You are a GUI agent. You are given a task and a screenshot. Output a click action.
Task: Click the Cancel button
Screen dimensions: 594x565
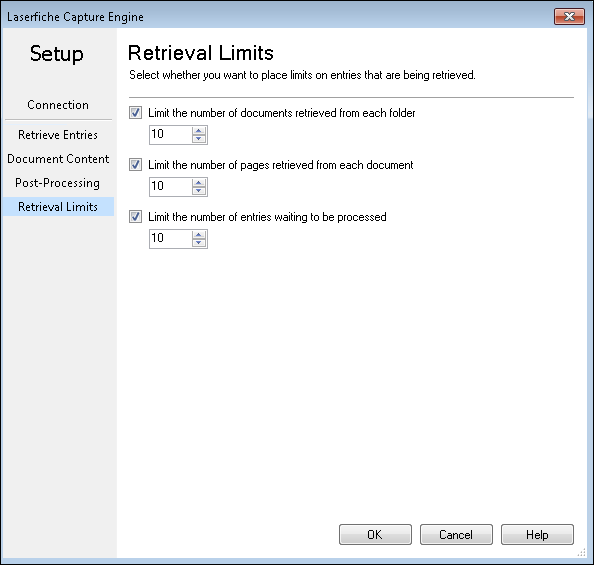(456, 534)
